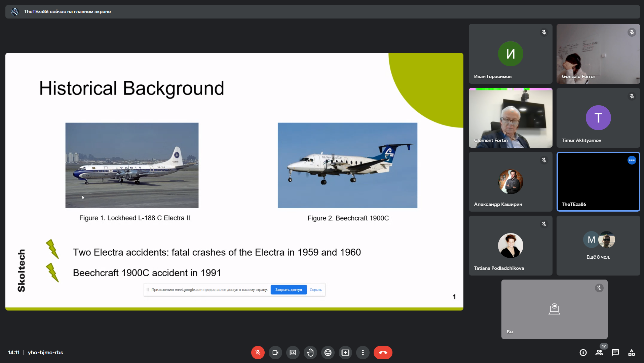Open emoji reactions button

[328, 353]
